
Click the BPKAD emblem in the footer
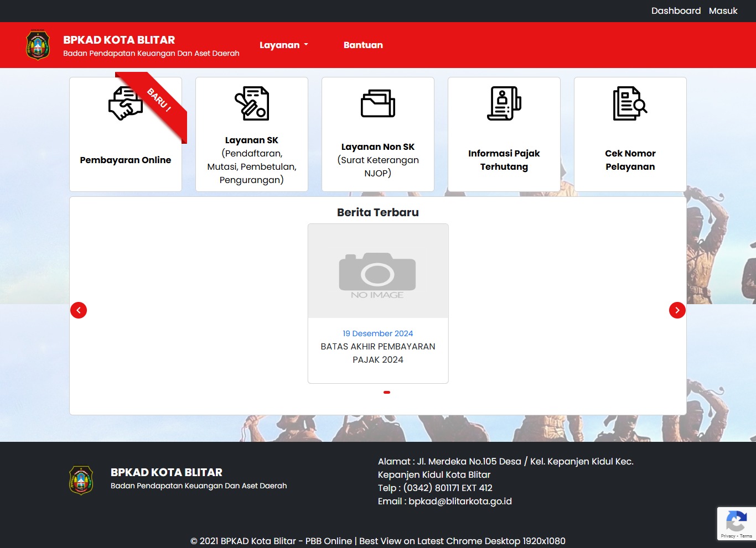pos(81,480)
